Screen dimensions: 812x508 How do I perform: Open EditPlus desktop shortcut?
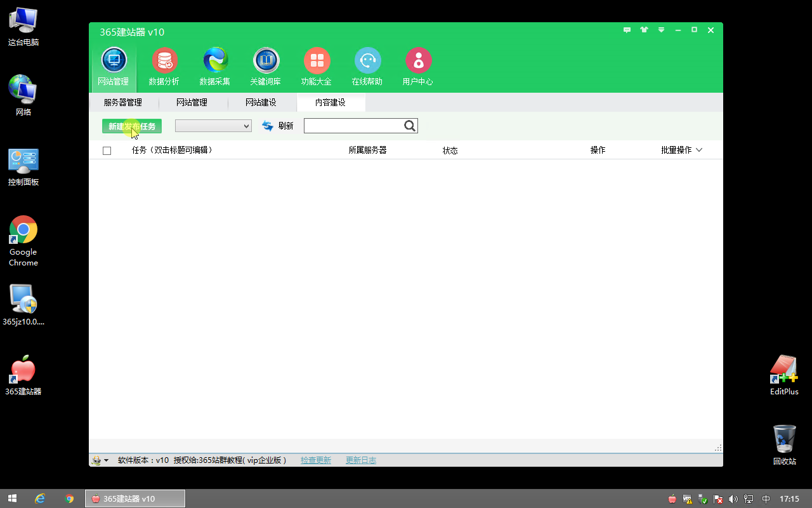784,375
